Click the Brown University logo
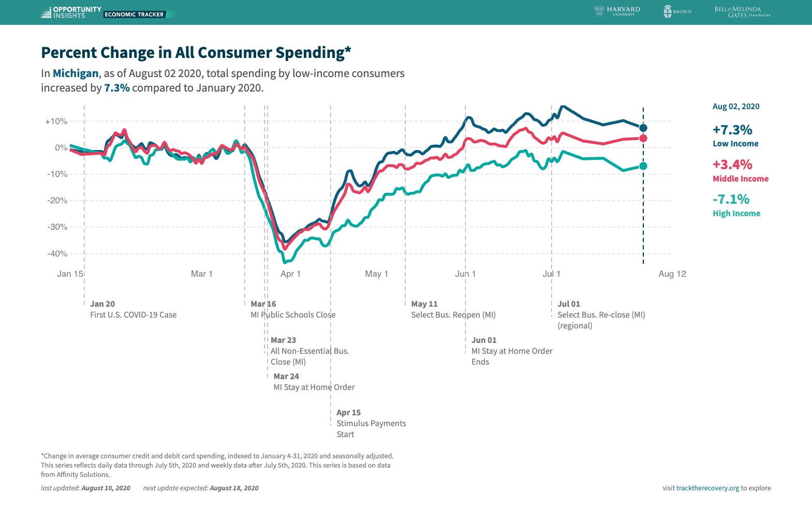The width and height of the screenshot is (812, 510). click(x=677, y=11)
